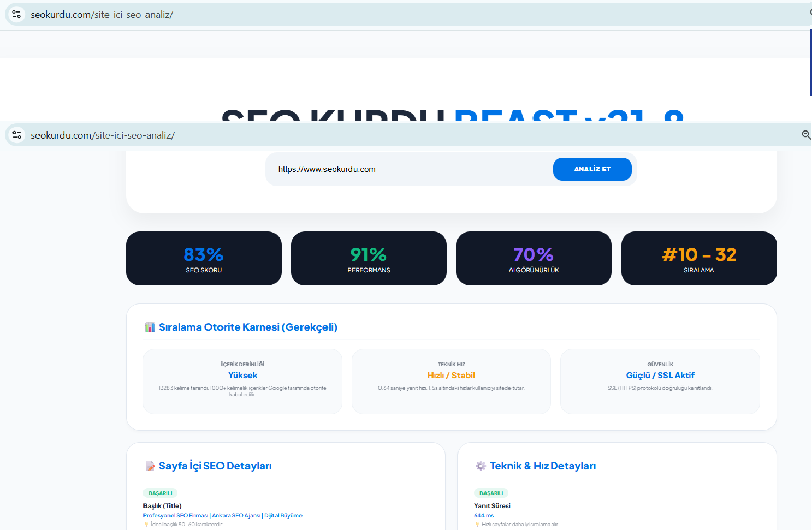Click the BAŞARILI badge above Yanıt Süresi

click(x=491, y=493)
